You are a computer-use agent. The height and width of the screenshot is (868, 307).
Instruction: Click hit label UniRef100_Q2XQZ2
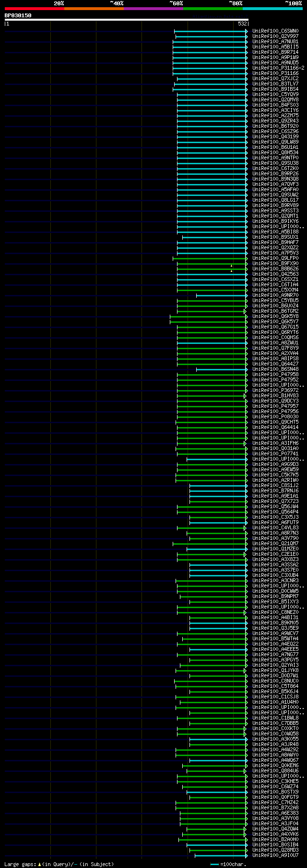275,248
